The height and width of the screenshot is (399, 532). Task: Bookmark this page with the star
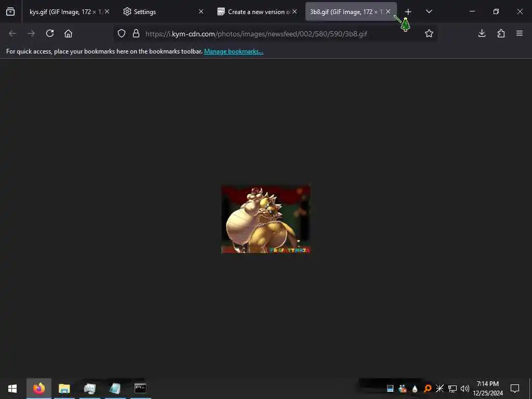429,33
